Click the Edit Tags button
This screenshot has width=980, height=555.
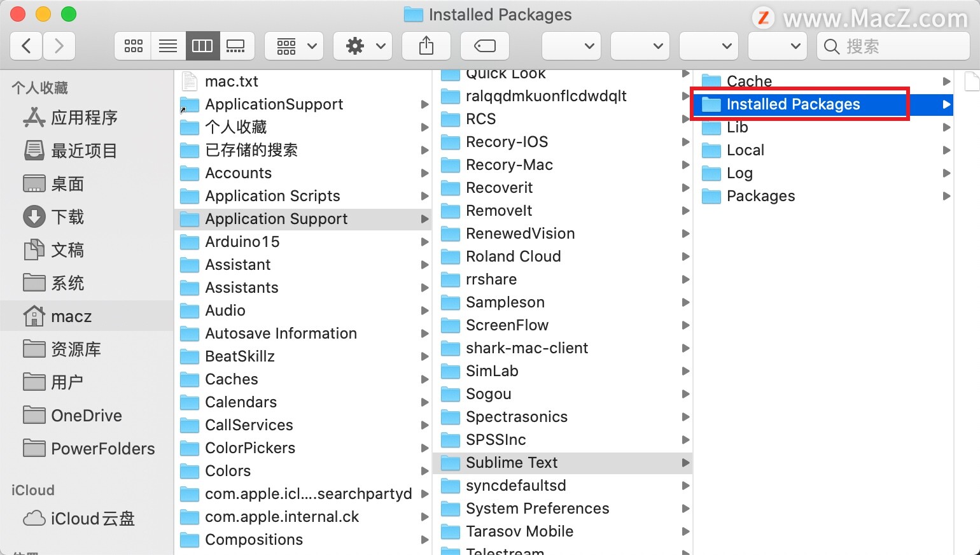coord(485,46)
